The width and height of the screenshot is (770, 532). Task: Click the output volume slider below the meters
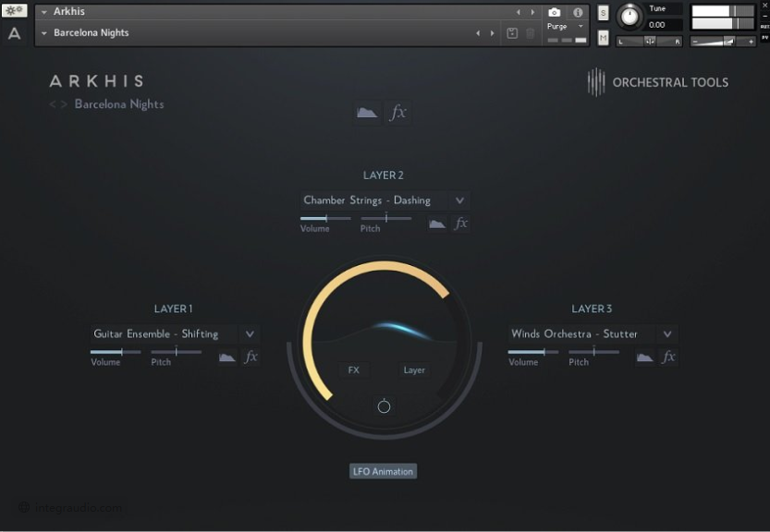[722, 42]
